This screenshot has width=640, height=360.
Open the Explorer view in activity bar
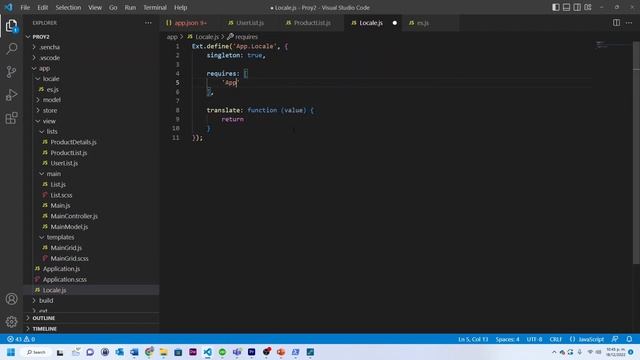coord(11,26)
